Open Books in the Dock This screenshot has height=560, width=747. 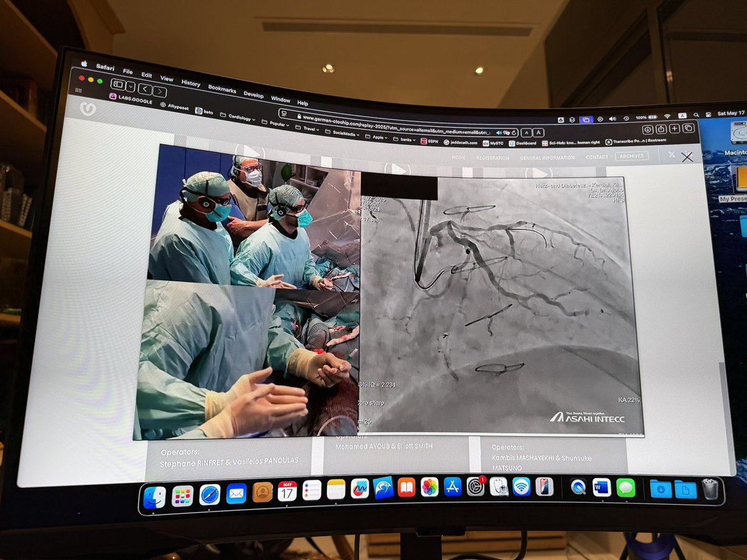pyautogui.click(x=406, y=487)
